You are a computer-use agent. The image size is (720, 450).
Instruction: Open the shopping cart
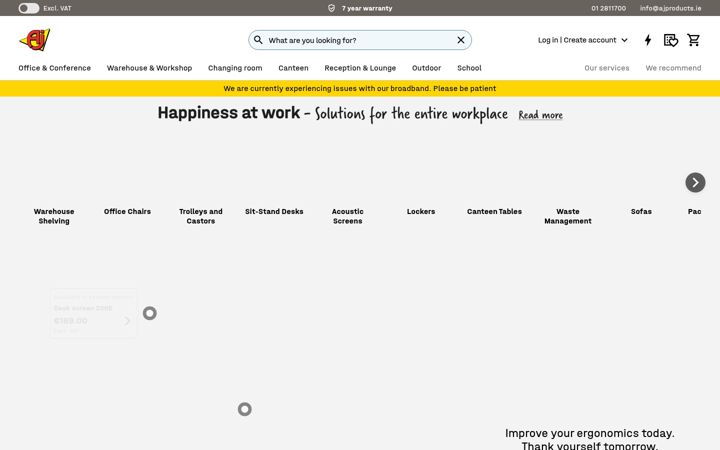coord(693,40)
